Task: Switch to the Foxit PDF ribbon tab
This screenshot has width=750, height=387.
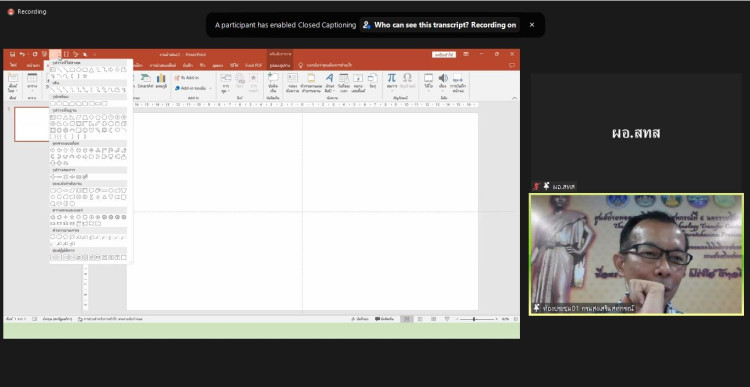Action: tap(254, 65)
